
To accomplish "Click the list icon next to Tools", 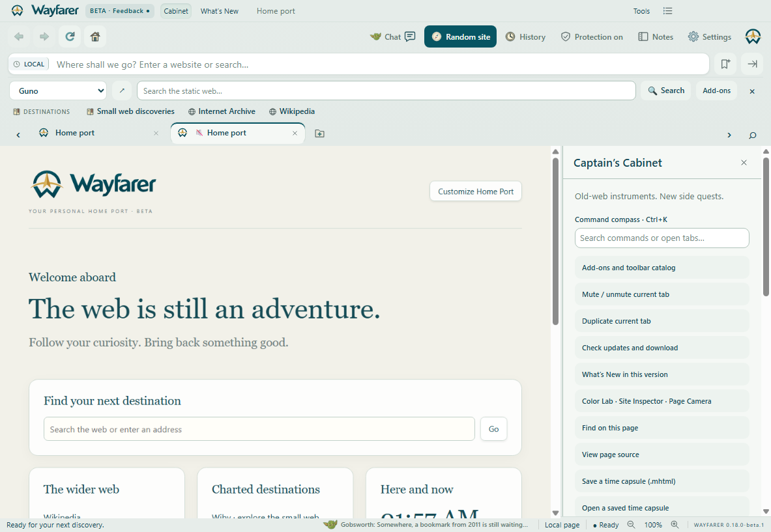I will coord(667,11).
